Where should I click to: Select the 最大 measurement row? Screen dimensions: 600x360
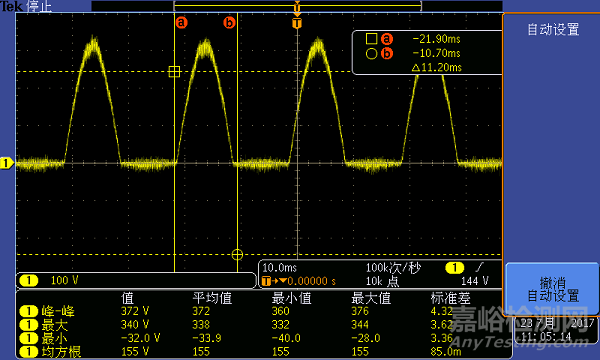tap(259, 325)
